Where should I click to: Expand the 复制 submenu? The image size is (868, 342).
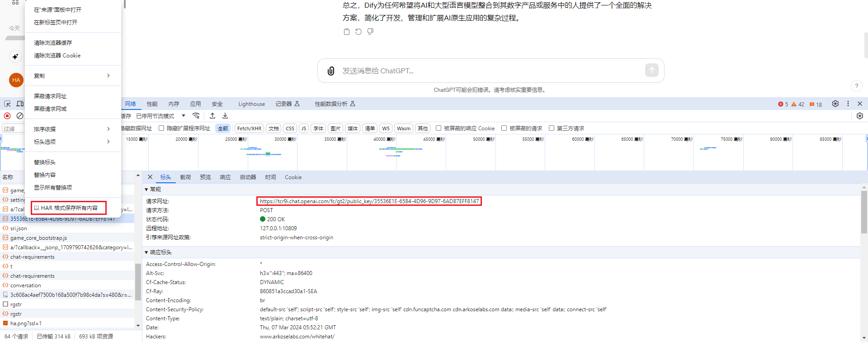click(72, 76)
